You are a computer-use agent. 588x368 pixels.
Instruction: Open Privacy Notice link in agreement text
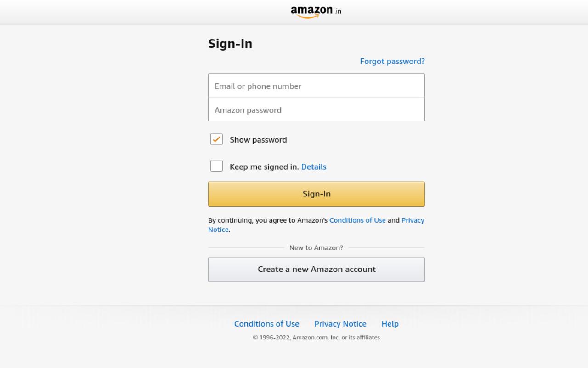pos(413,220)
